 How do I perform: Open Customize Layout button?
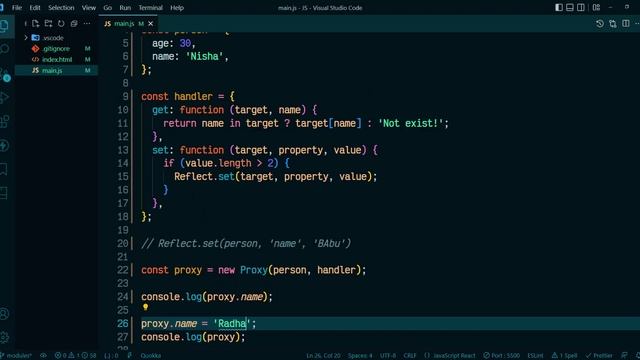click(596, 7)
